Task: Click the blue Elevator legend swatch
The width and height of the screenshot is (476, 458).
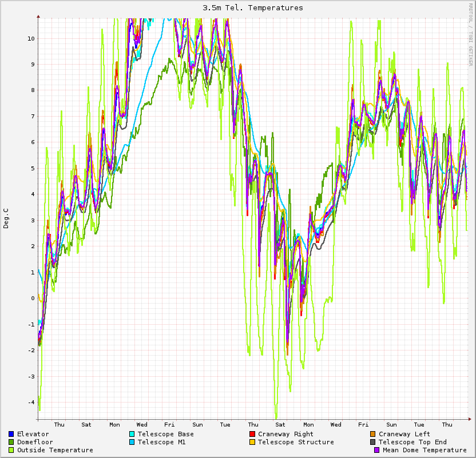Action: coord(11,434)
